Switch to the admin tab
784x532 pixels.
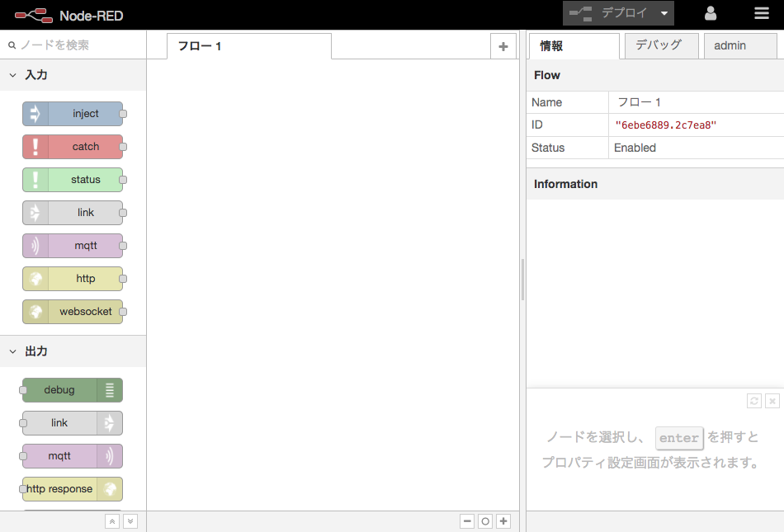coord(740,45)
